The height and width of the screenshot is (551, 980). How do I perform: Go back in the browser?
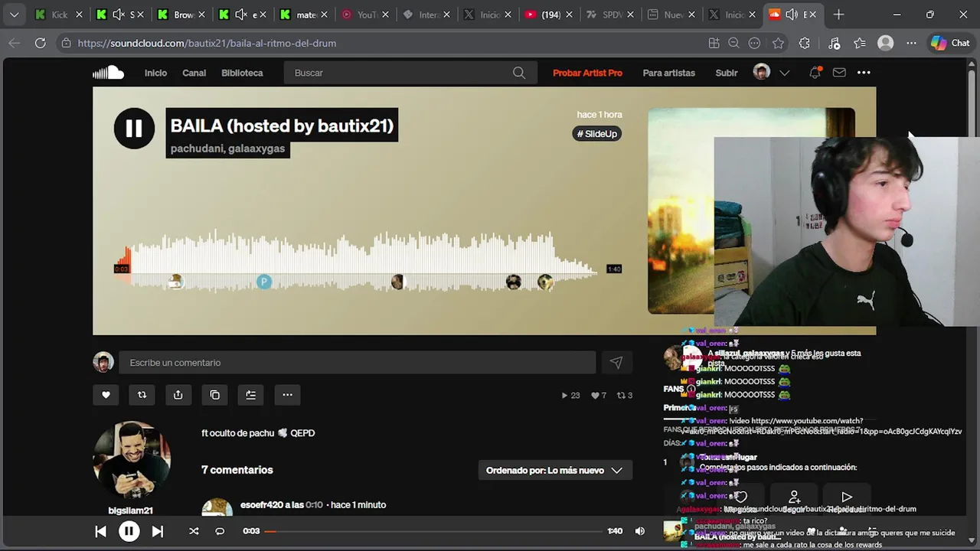pos(14,44)
